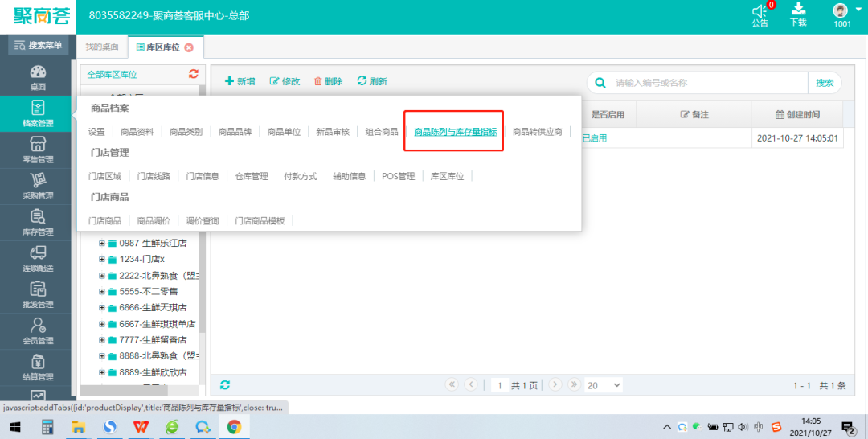Switch to the 我的桌面 tab
Screen dimensions: 868x439
pos(102,47)
